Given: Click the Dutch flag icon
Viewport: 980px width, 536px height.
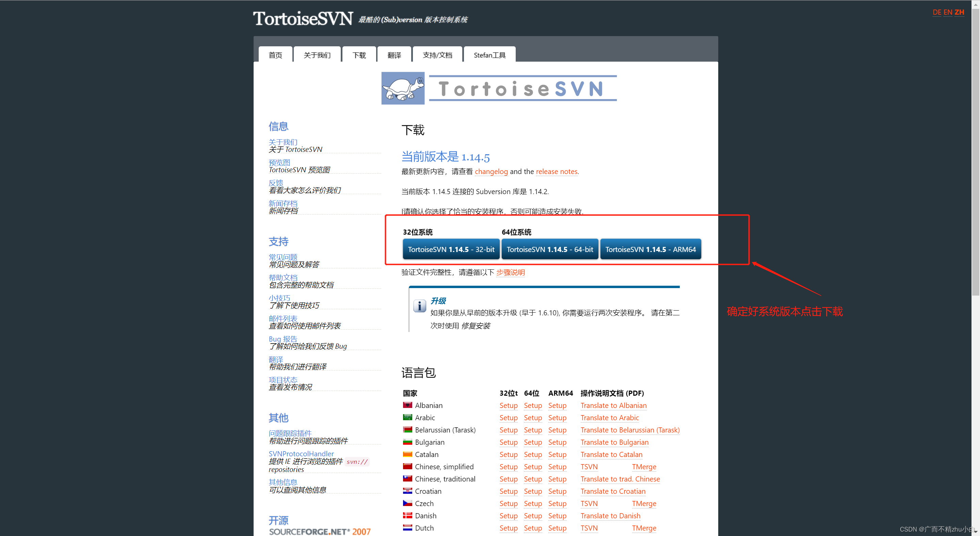Looking at the screenshot, I should (x=407, y=527).
